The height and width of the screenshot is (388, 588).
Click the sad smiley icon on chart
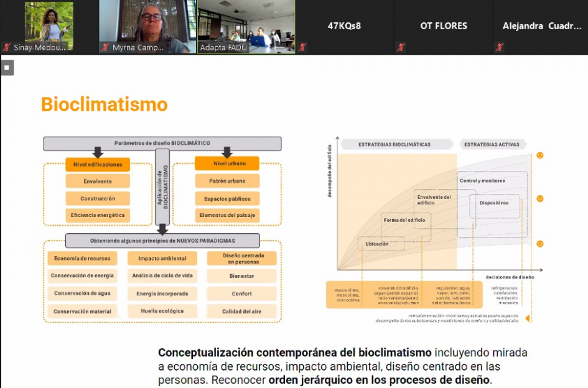(x=540, y=244)
